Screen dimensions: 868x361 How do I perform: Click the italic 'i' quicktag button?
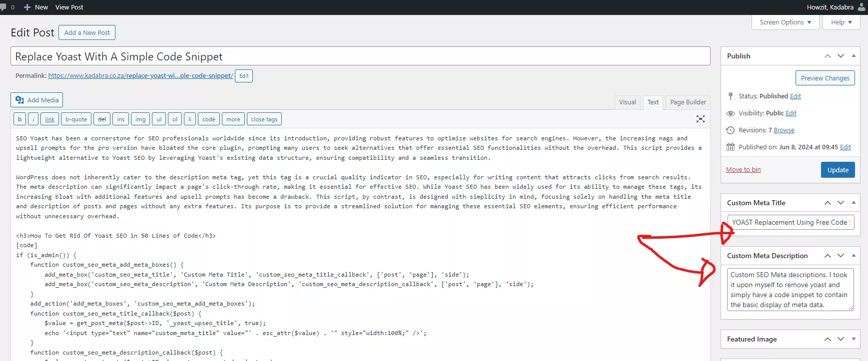[x=33, y=119]
